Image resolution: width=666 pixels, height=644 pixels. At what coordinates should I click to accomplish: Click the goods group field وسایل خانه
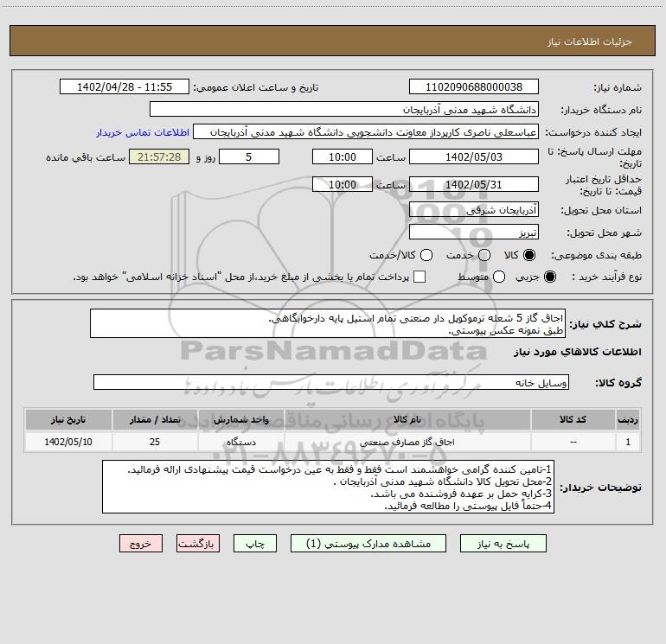(x=331, y=382)
